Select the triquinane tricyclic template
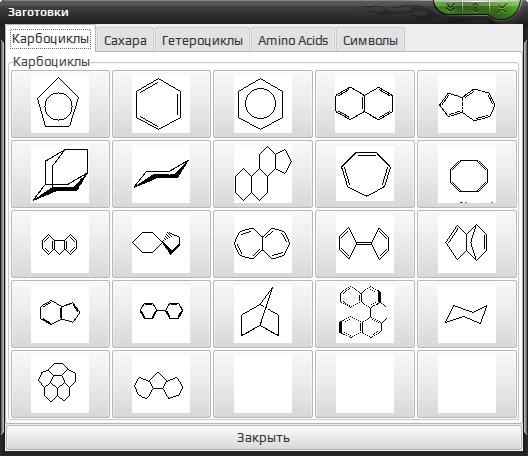Screen dimensions: 528x456 click(161, 384)
